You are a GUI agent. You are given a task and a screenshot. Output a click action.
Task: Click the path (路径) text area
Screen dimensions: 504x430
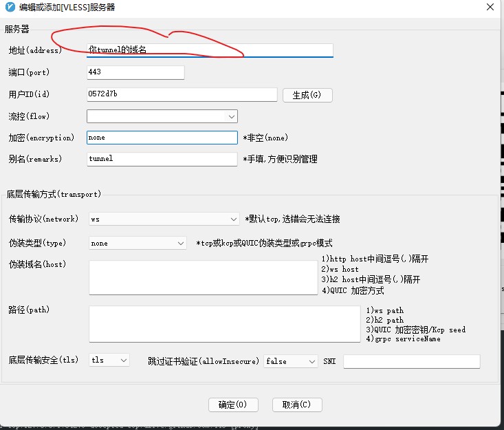tap(224, 323)
